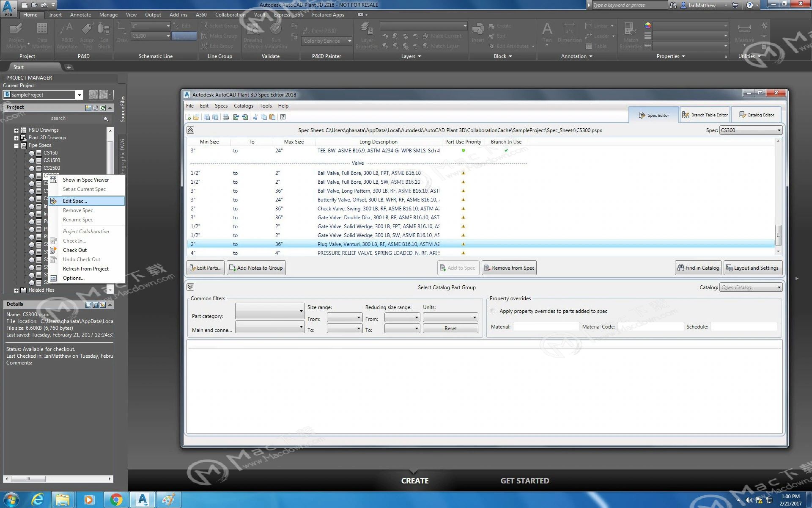Click the print icon in Spec Editor toolbar

226,117
